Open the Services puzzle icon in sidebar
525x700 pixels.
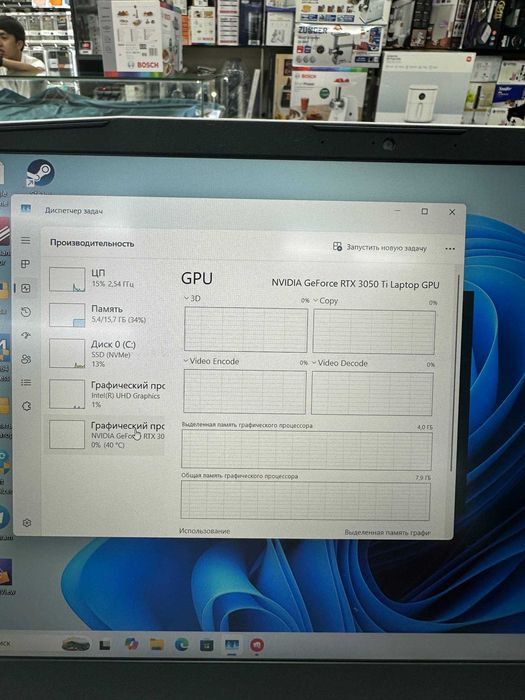(x=26, y=406)
